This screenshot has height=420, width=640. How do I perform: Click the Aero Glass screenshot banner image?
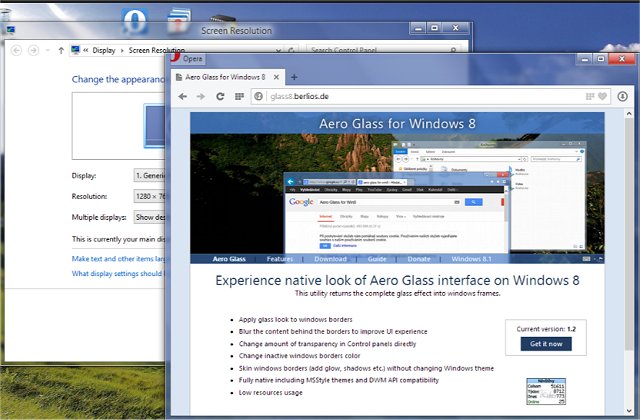[x=397, y=194]
